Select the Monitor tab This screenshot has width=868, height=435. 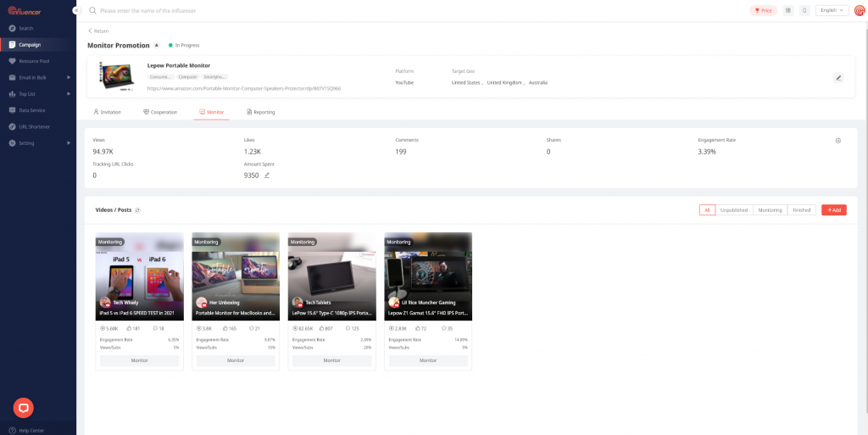[x=211, y=112]
